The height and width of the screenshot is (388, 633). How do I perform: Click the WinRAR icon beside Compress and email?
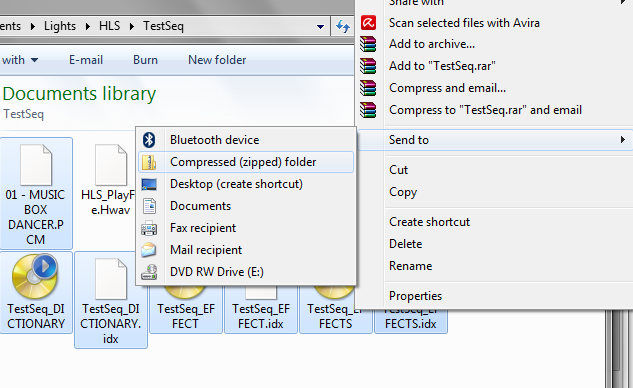pyautogui.click(x=368, y=88)
